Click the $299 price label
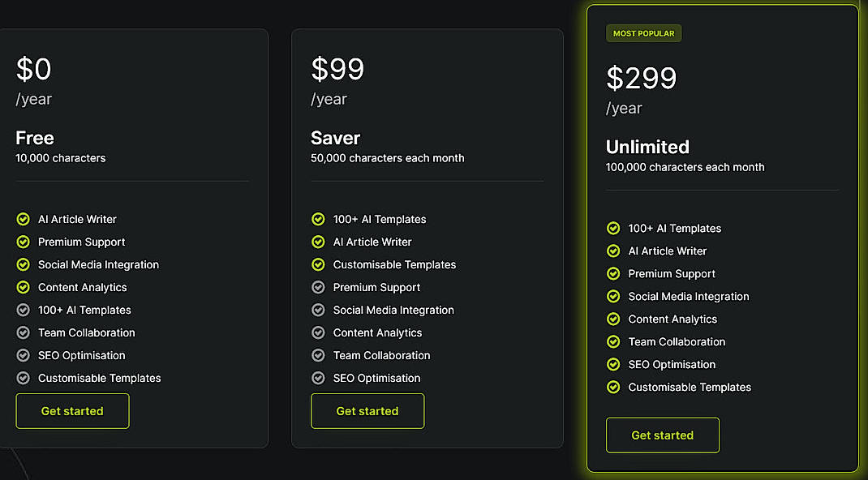Screen dimensions: 868x480 point(641,78)
